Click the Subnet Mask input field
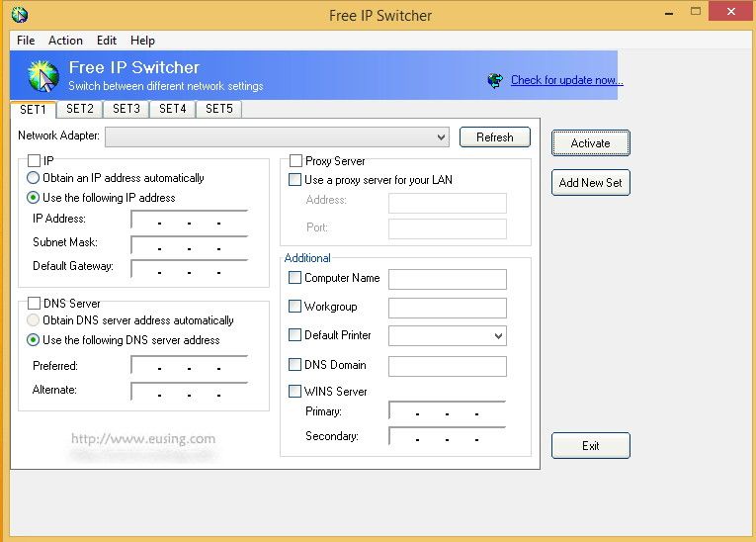The image size is (756, 542). pyautogui.click(x=189, y=244)
